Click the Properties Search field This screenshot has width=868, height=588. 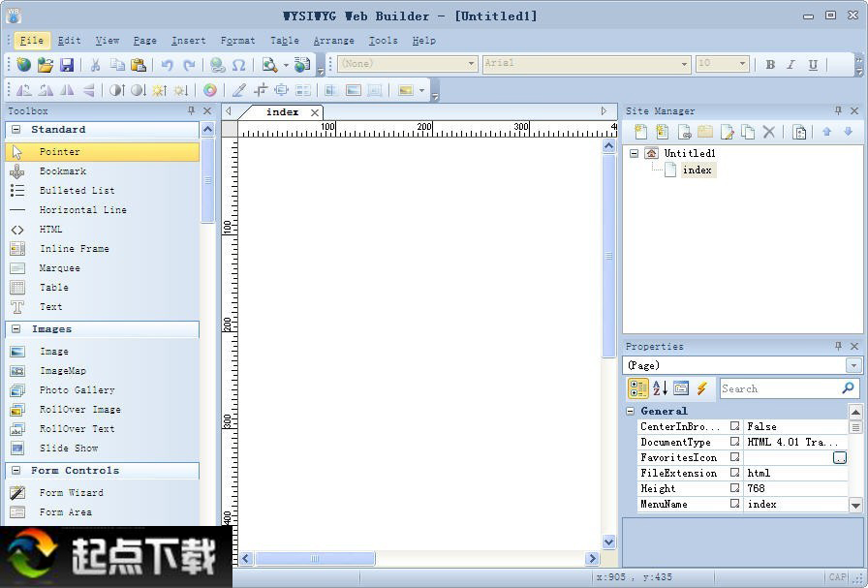click(790, 388)
